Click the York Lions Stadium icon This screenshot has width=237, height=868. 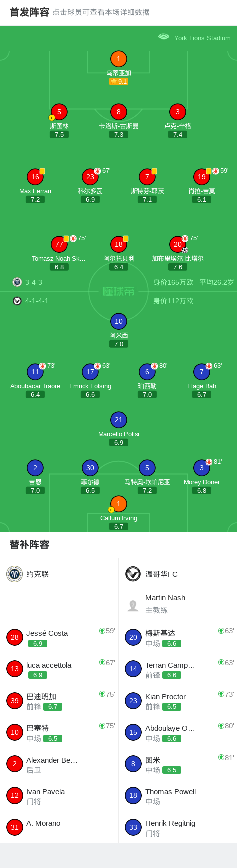(164, 37)
